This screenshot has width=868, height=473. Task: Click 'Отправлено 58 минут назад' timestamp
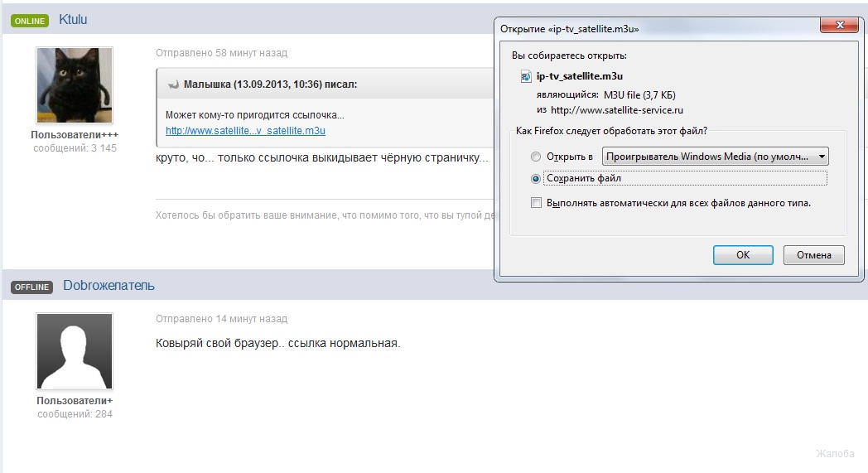[x=221, y=53]
